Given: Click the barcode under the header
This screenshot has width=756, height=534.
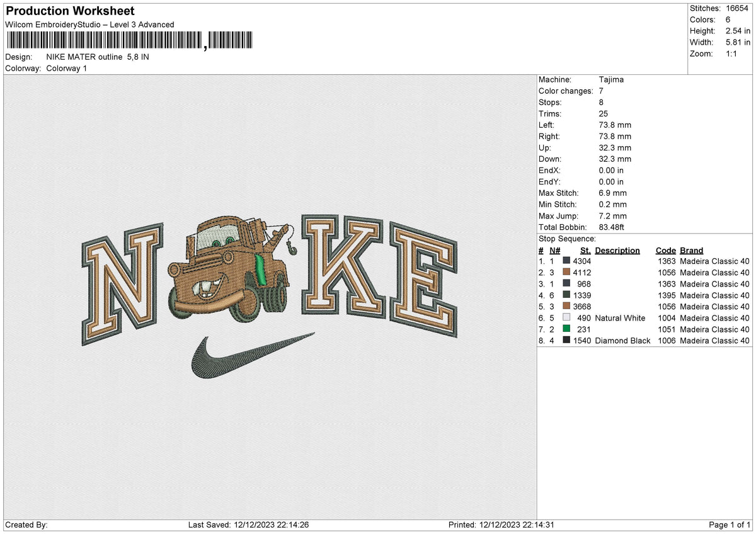Looking at the screenshot, I should [x=130, y=42].
